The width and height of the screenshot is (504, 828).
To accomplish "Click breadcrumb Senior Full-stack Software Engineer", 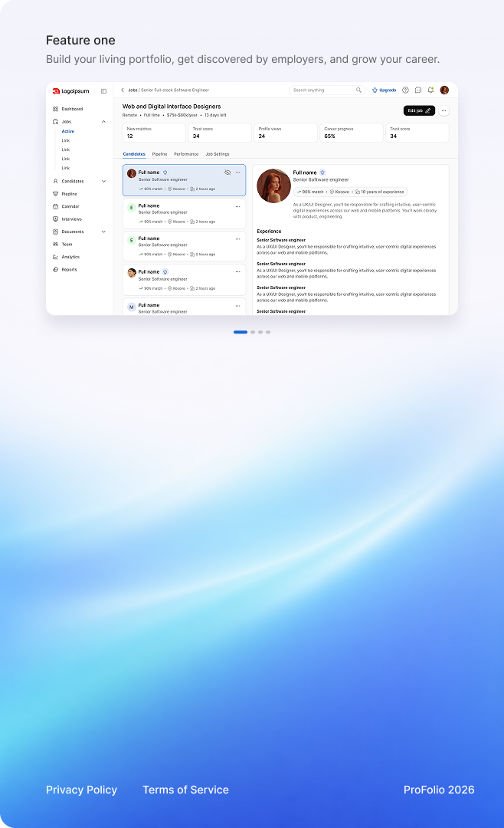I will tap(175, 90).
